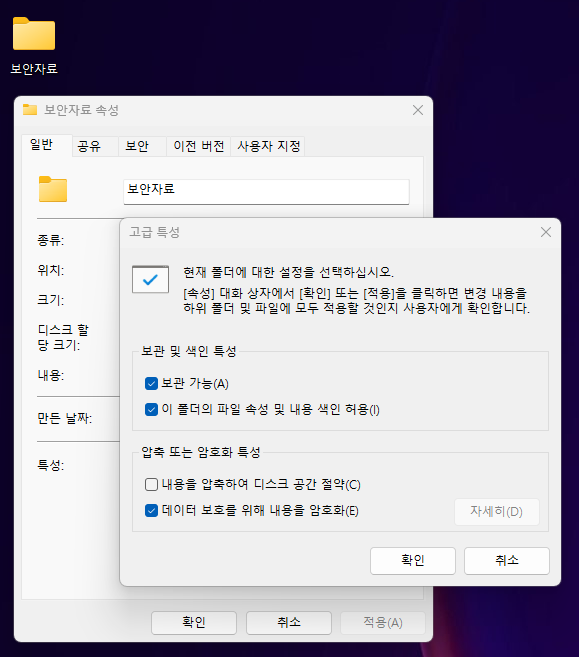Toggle 이 폴더의 파일 속성 및 내용 색인 허용 checkbox
The width and height of the screenshot is (579, 657).
click(x=151, y=409)
